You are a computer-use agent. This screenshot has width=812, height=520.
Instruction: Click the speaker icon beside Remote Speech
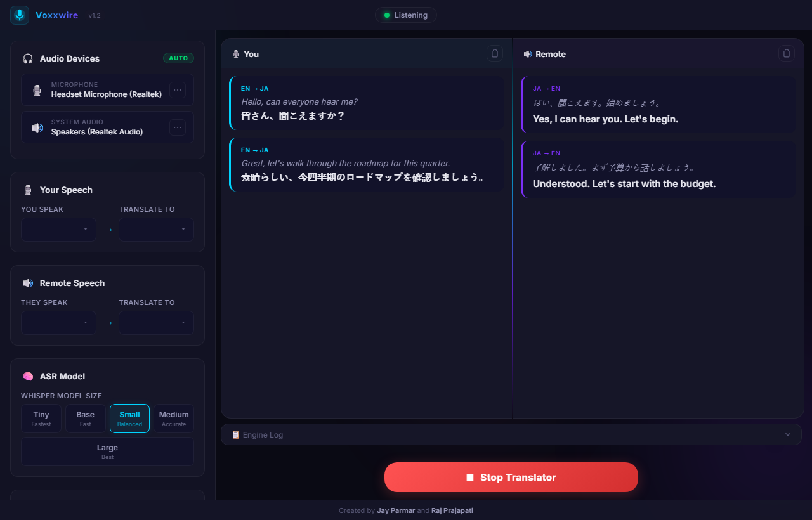28,283
